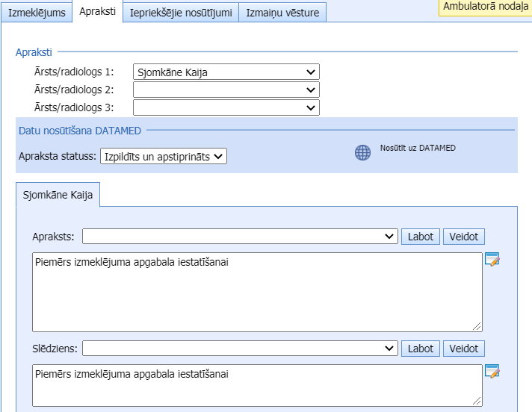This screenshot has height=412, width=532.
Task: Switch to the Izmeklējums tab
Action: click(37, 13)
